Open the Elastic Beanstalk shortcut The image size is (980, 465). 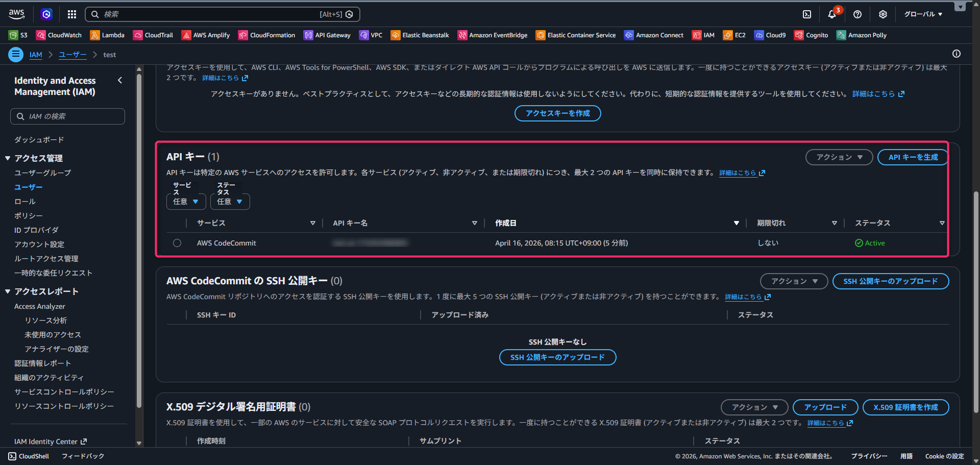click(x=420, y=35)
